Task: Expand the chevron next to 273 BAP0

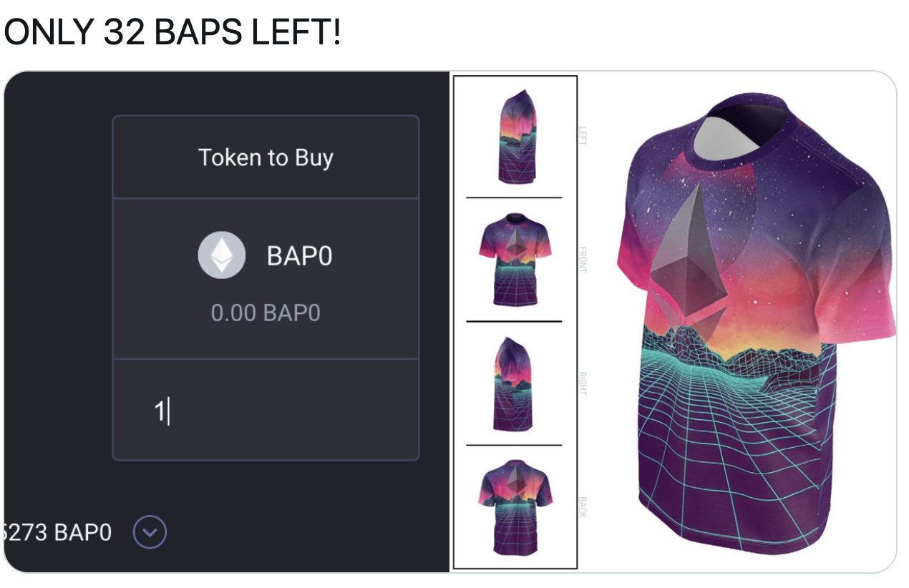Action: tap(150, 532)
